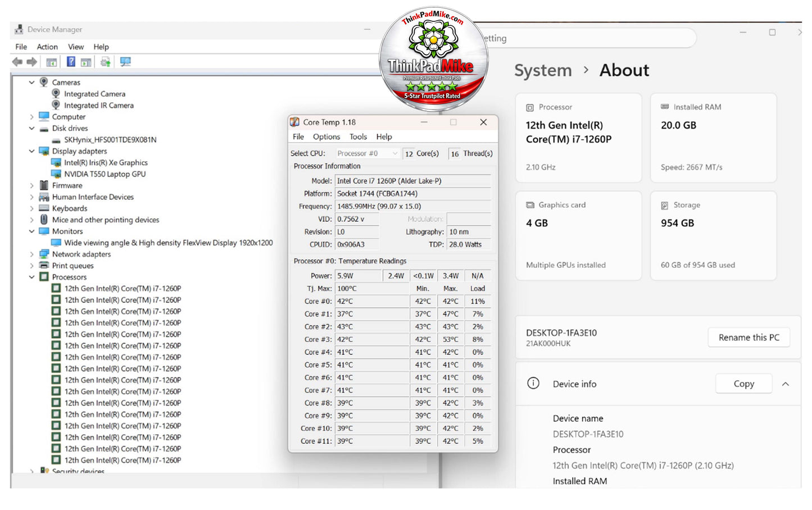Image resolution: width=812 pixels, height=510 pixels.
Task: Open Core Temp Help menu
Action: [x=384, y=136]
